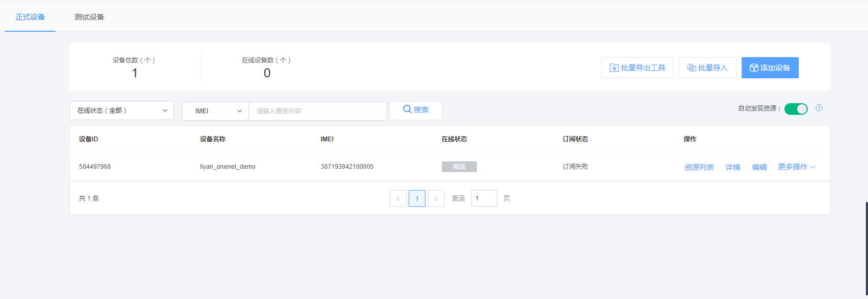The height and width of the screenshot is (299, 868).
Task: Click the batch export tool button
Action: (x=637, y=68)
